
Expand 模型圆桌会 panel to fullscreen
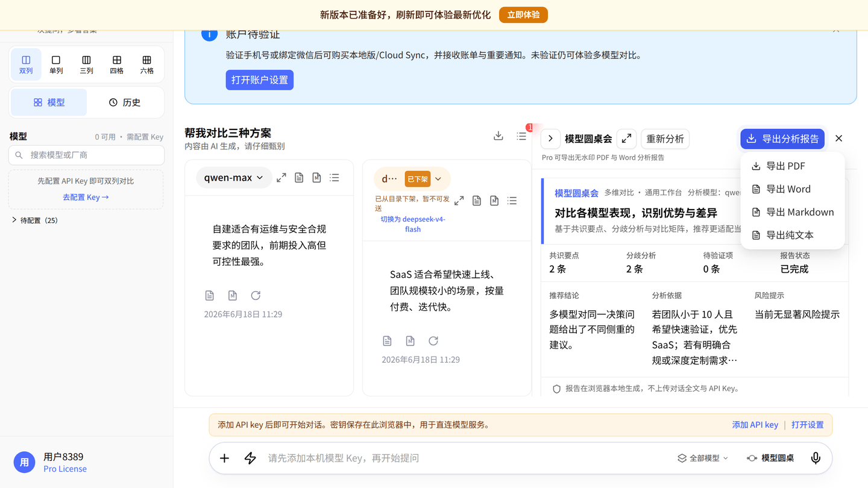[x=627, y=139]
